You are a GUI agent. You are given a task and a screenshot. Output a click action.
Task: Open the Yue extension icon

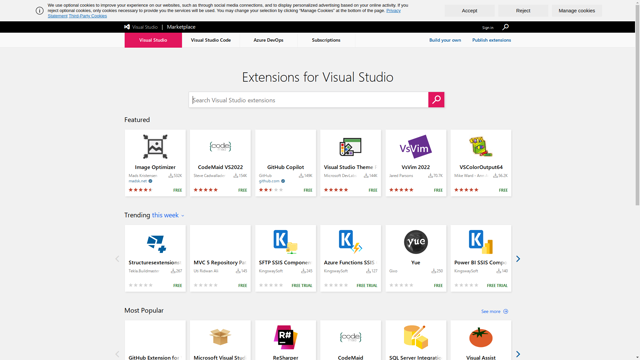(416, 242)
